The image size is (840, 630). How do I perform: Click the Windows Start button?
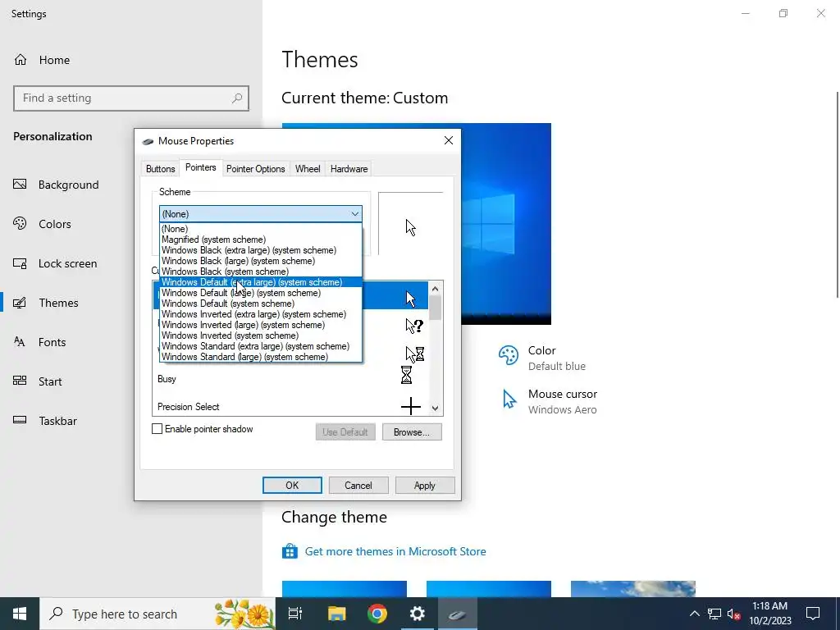point(20,614)
